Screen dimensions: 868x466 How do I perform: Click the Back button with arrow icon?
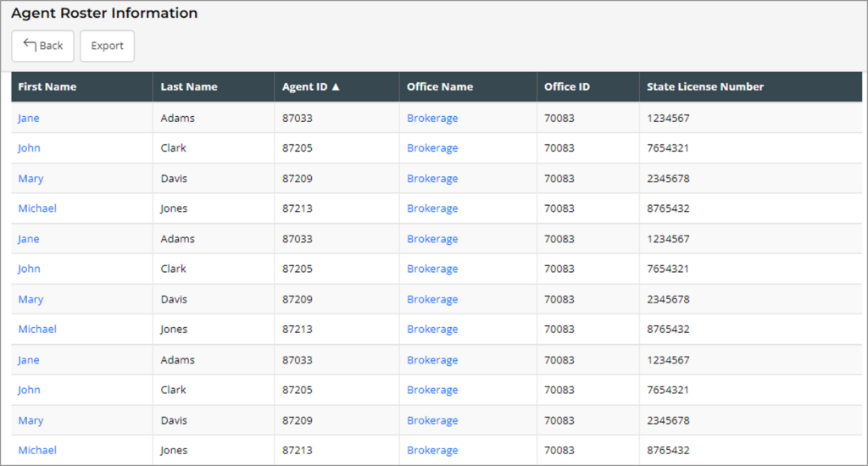pyautogui.click(x=42, y=46)
